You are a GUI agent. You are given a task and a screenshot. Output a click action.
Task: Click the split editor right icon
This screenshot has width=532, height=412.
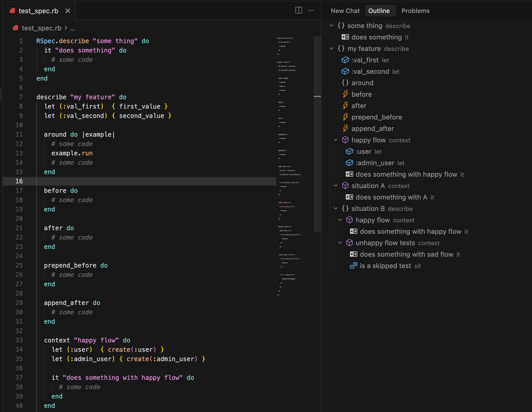point(299,10)
